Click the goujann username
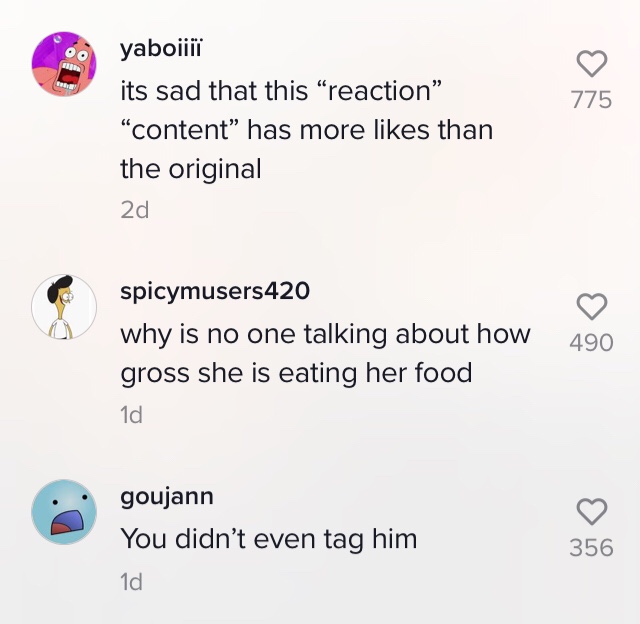The width and height of the screenshot is (640, 624). [167, 497]
